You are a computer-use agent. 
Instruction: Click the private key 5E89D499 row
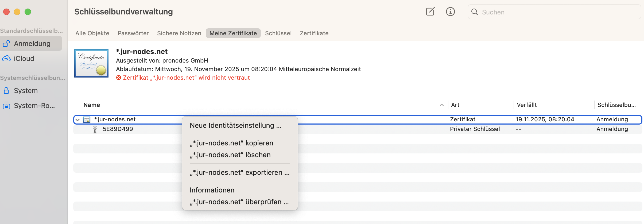[118, 129]
